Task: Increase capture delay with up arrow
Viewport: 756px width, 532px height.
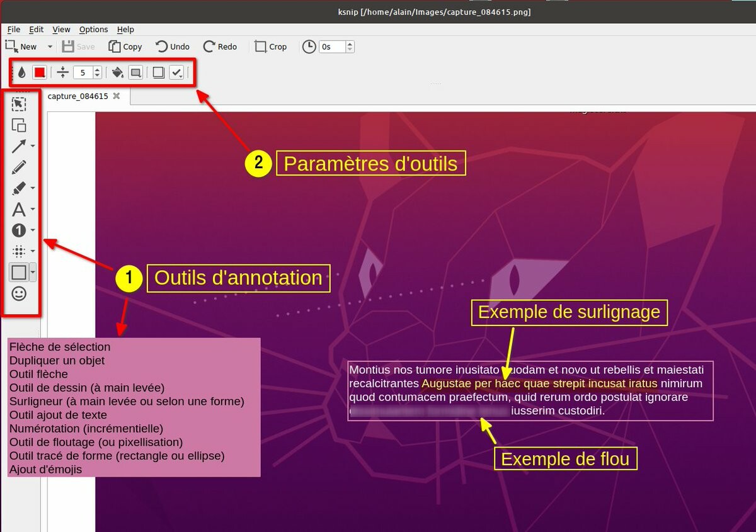Action: pos(350,44)
